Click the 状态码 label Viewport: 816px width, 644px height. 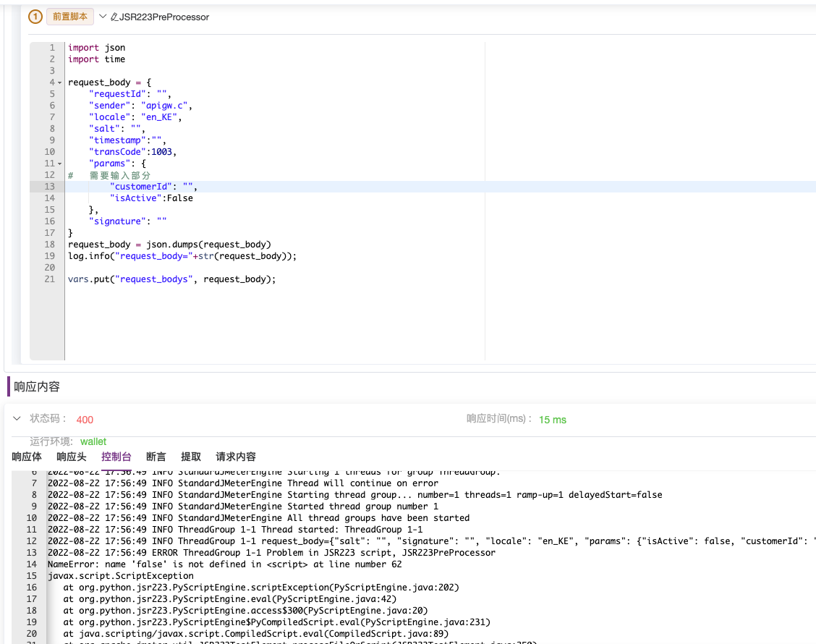(x=48, y=418)
